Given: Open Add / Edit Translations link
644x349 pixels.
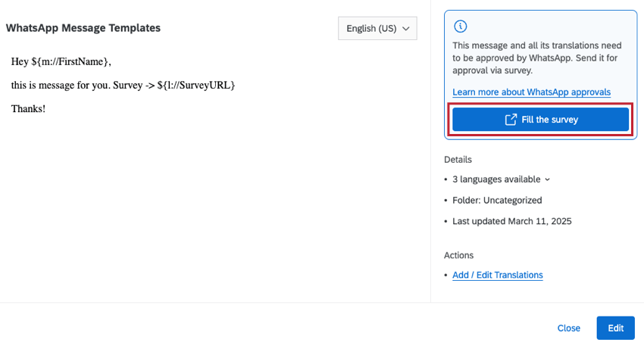Looking at the screenshot, I should click(x=497, y=275).
